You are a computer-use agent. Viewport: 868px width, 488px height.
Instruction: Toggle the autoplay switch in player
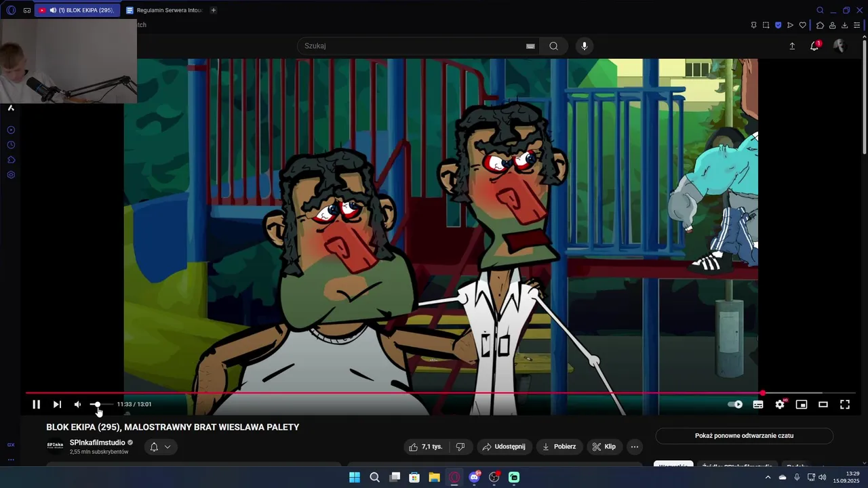pyautogui.click(x=735, y=405)
